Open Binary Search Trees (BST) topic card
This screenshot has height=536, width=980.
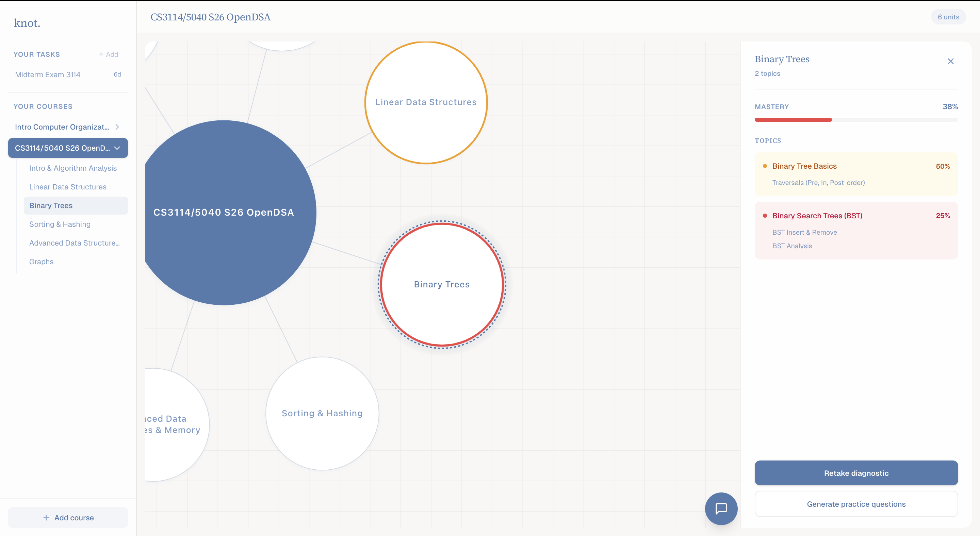click(x=856, y=230)
